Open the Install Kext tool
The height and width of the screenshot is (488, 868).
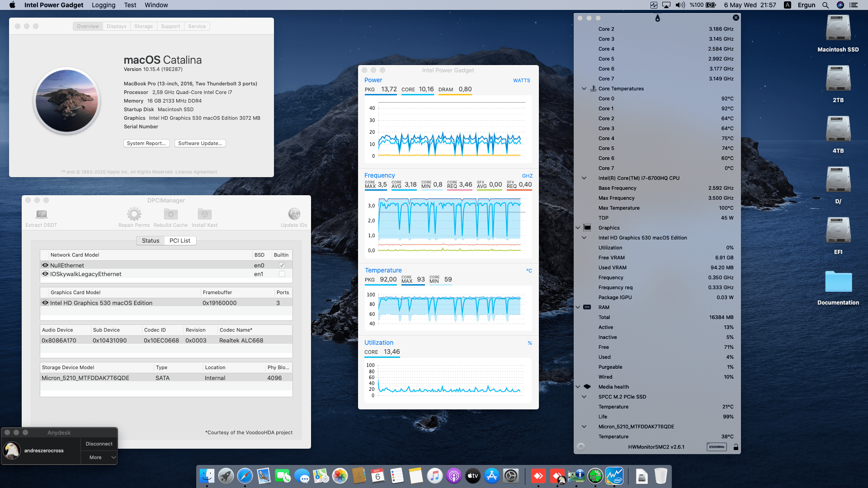204,214
